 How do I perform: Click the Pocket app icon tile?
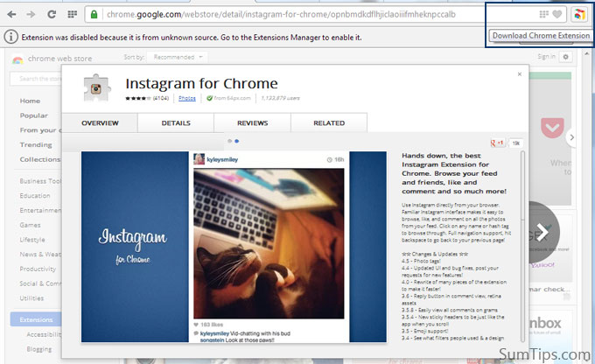click(552, 129)
